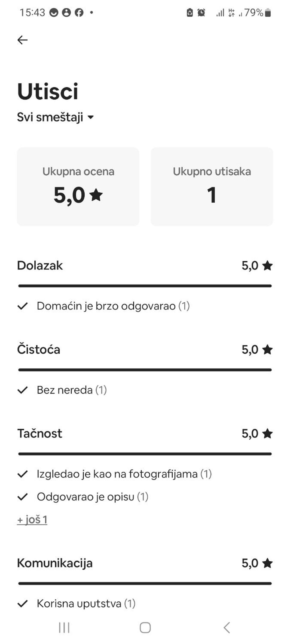Select the Ukupno utisaka card
Viewport: 290px width, 644px height.
point(212,186)
